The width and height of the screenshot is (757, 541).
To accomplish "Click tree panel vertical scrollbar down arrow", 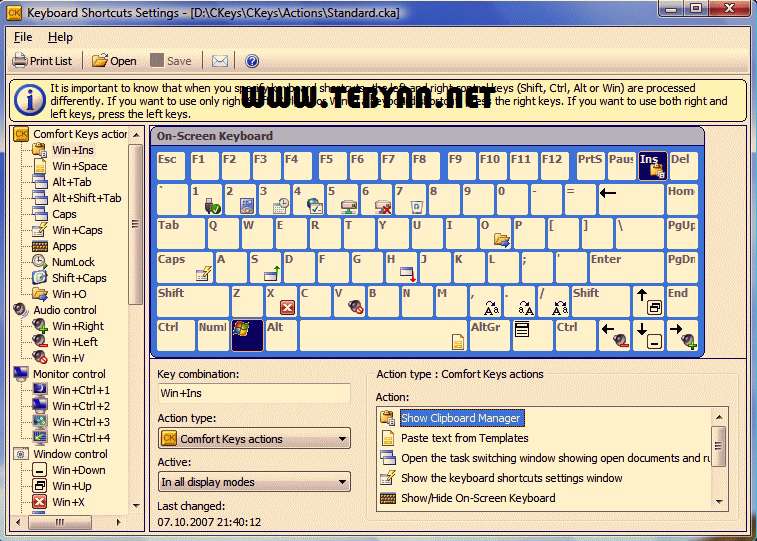I will coord(136,506).
